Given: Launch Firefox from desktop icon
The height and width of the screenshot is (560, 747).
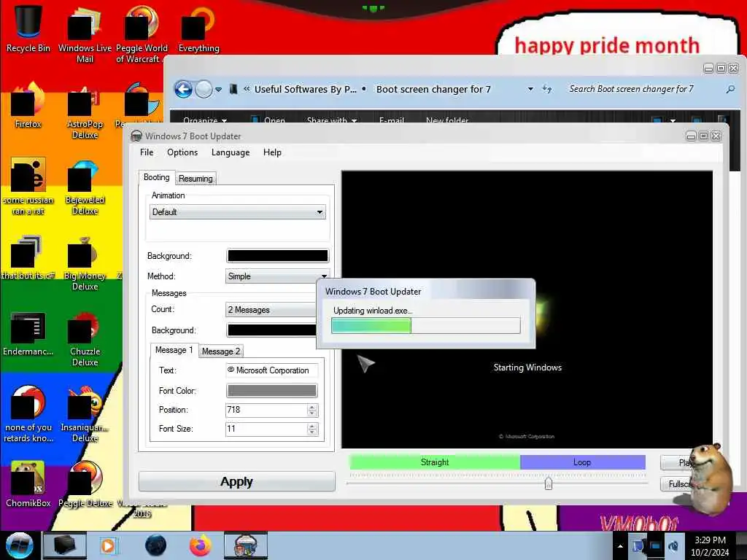Looking at the screenshot, I should click(28, 105).
